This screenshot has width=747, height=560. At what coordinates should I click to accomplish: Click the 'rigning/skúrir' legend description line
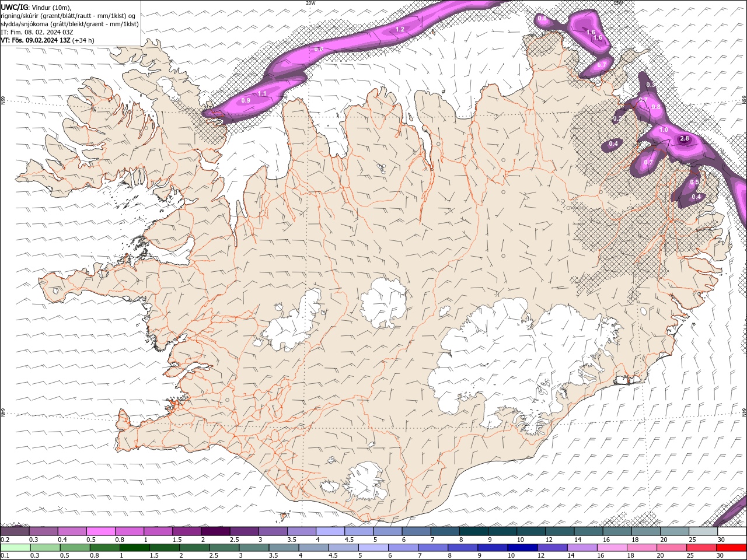(x=69, y=15)
